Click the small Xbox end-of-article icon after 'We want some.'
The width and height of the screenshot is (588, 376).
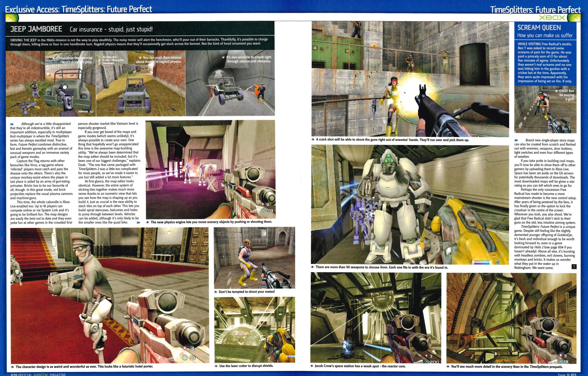pos(574,266)
